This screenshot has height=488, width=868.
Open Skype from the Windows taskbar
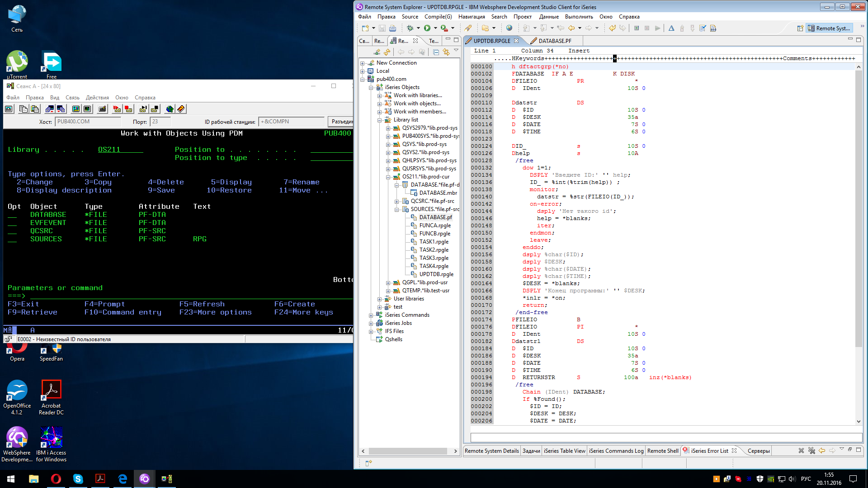(x=78, y=479)
